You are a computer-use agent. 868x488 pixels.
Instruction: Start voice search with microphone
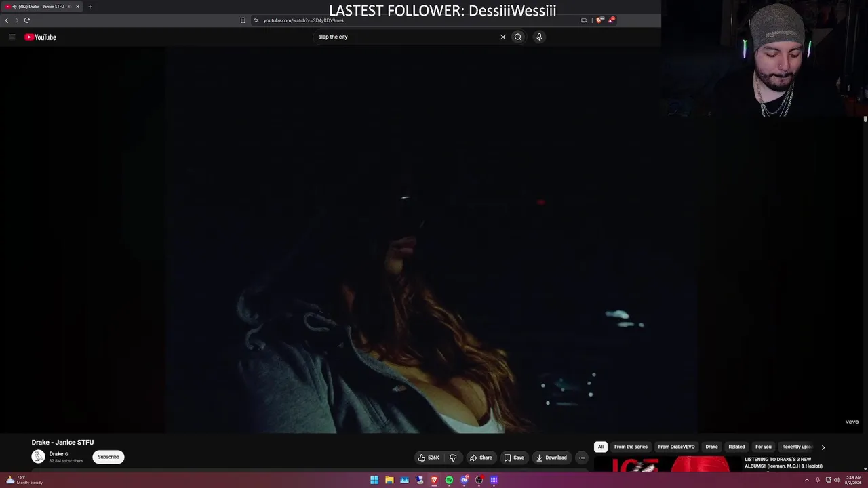(x=539, y=37)
